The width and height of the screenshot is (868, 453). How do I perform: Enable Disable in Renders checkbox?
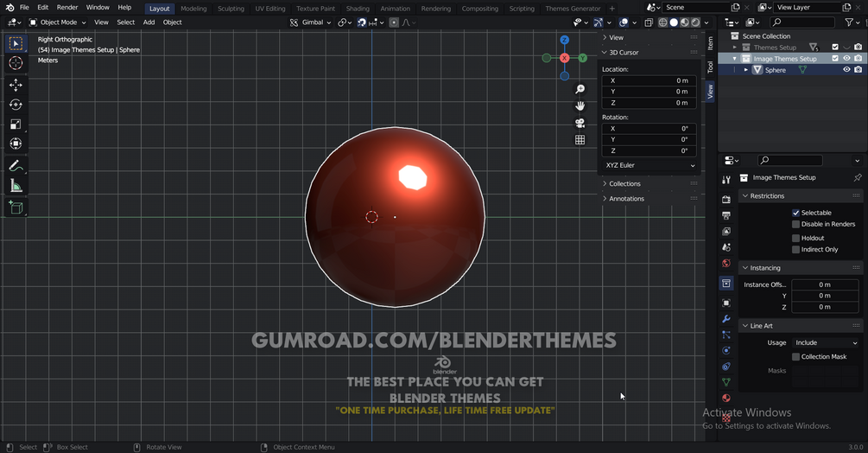[x=795, y=224]
